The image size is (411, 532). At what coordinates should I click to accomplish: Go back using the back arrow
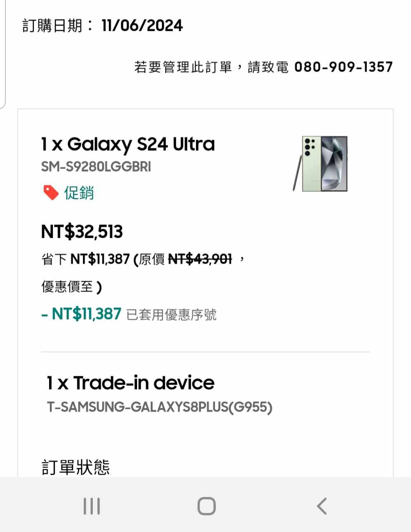(x=321, y=506)
